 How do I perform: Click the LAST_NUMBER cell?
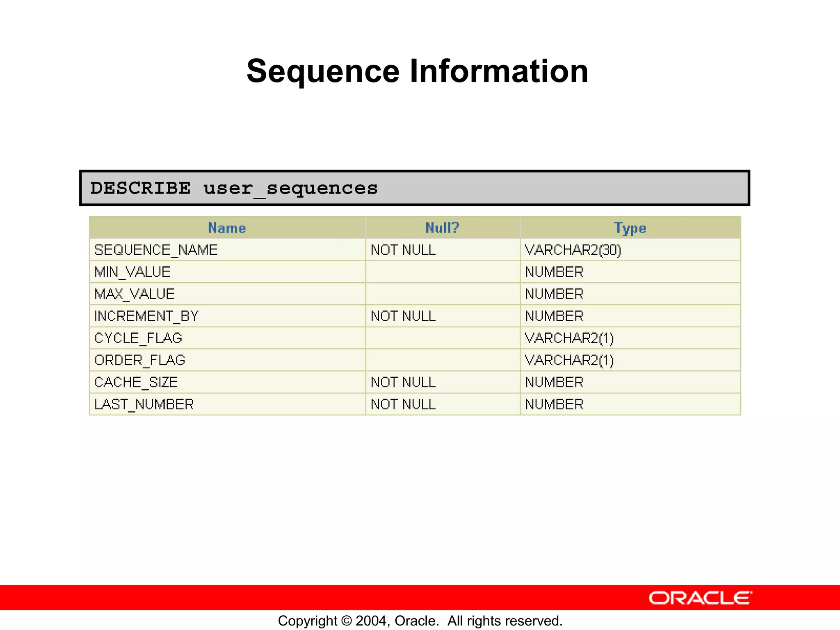tap(144, 404)
